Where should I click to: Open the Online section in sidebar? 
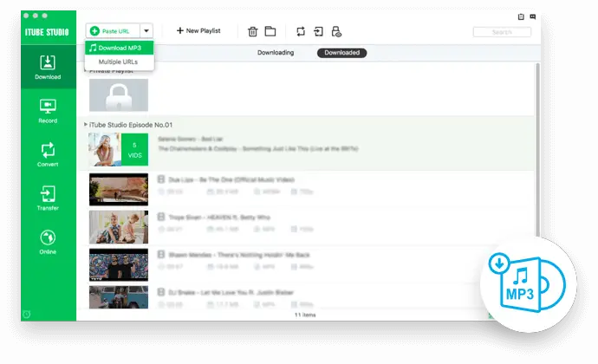pyautogui.click(x=48, y=242)
